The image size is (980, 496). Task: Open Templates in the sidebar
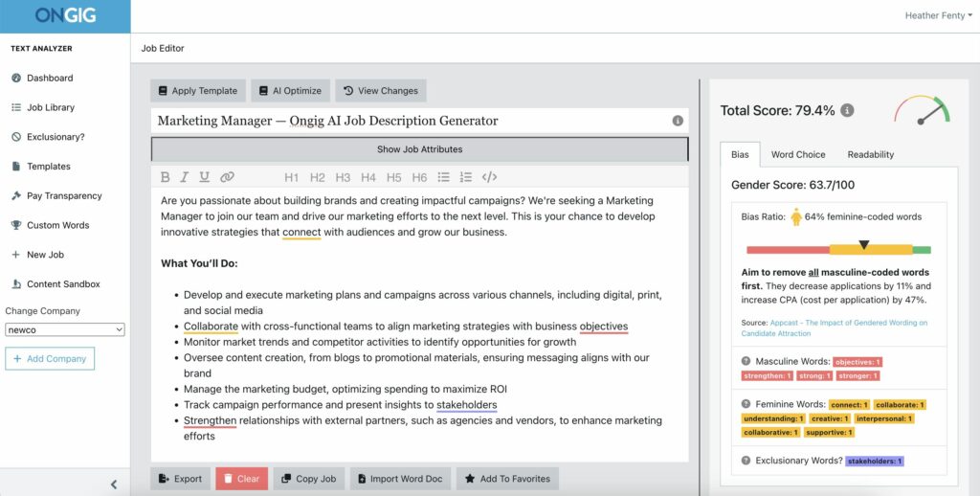click(x=40, y=167)
